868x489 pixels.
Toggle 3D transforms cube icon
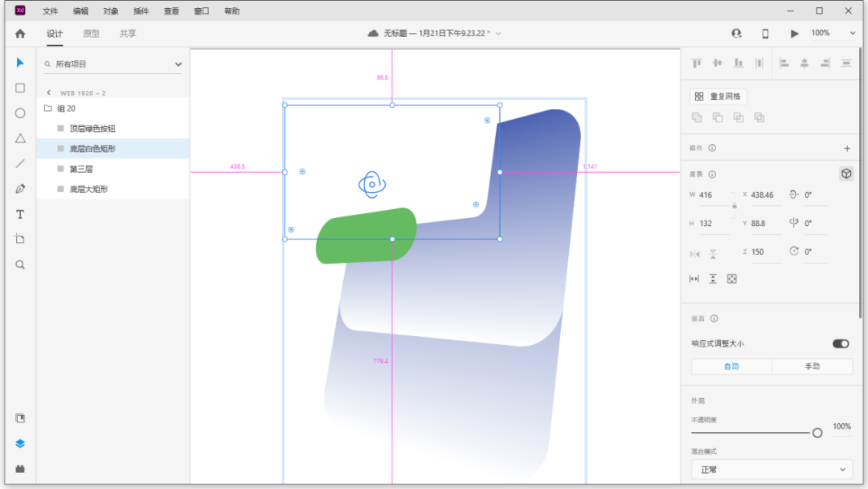[845, 174]
